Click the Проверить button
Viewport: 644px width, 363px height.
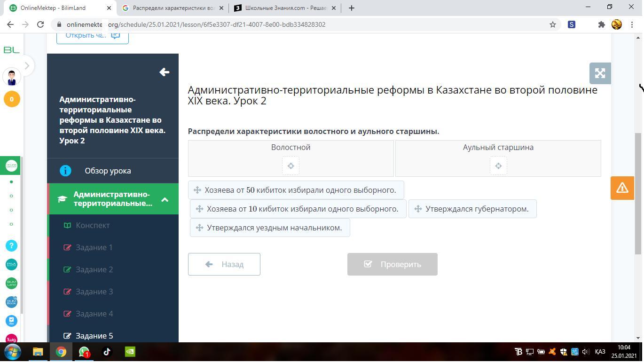tap(393, 264)
